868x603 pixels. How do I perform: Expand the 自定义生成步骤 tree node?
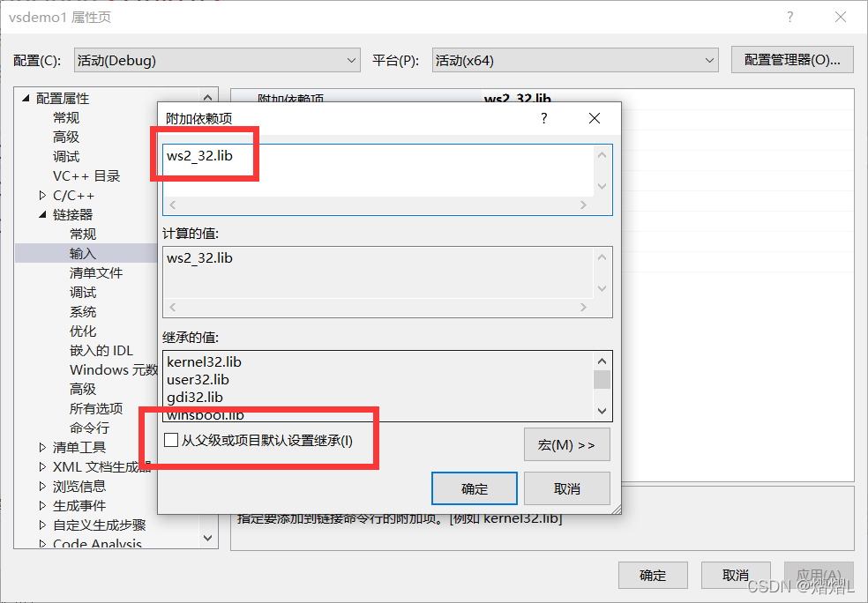42,525
